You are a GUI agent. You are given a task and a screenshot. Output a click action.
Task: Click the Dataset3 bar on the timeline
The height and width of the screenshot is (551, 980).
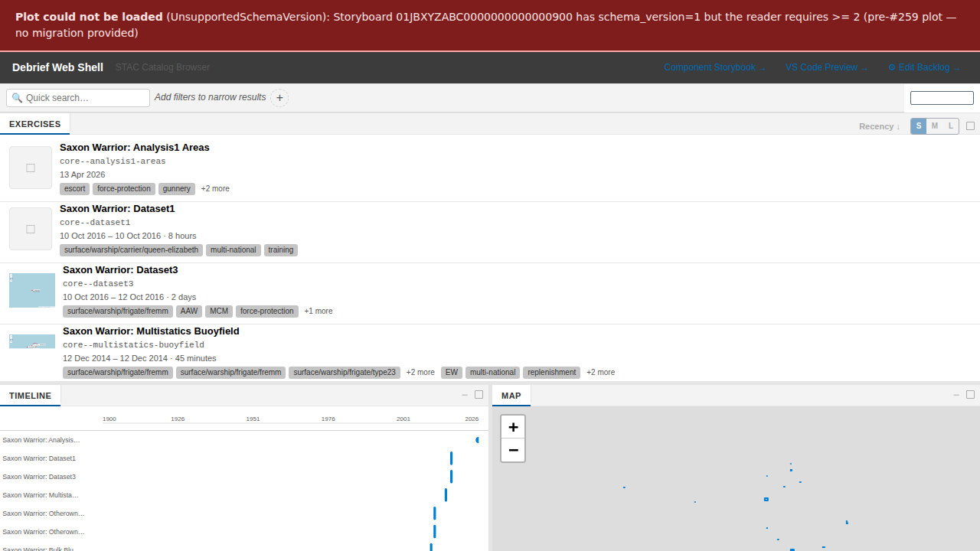452,477
